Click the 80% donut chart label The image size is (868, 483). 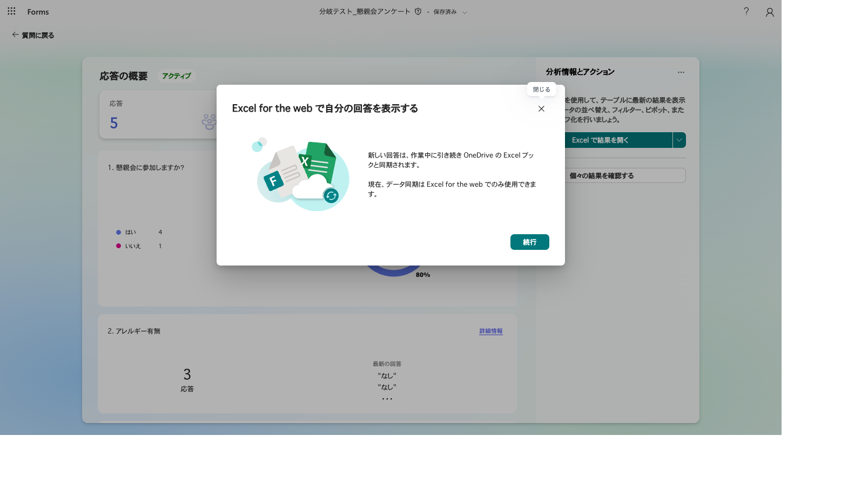423,275
